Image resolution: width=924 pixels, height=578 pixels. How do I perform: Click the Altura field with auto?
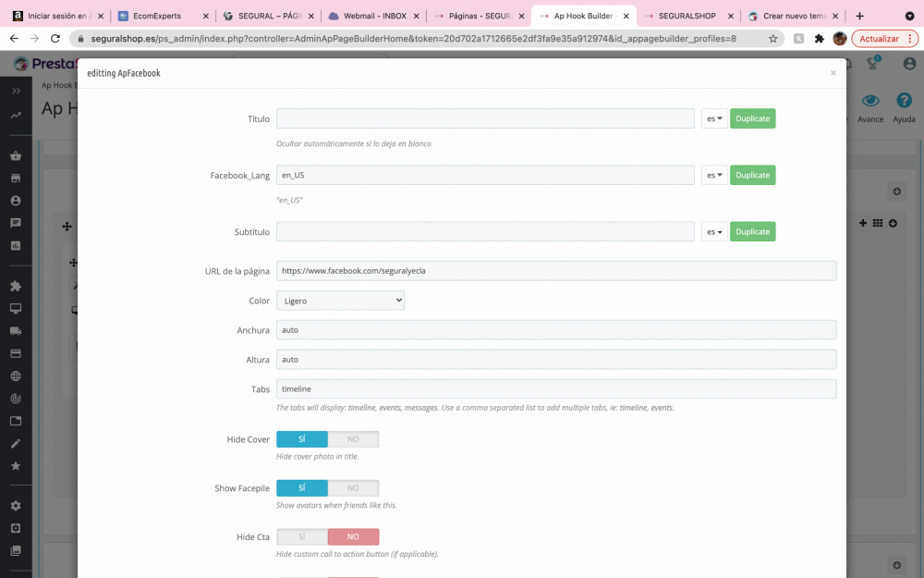point(556,359)
